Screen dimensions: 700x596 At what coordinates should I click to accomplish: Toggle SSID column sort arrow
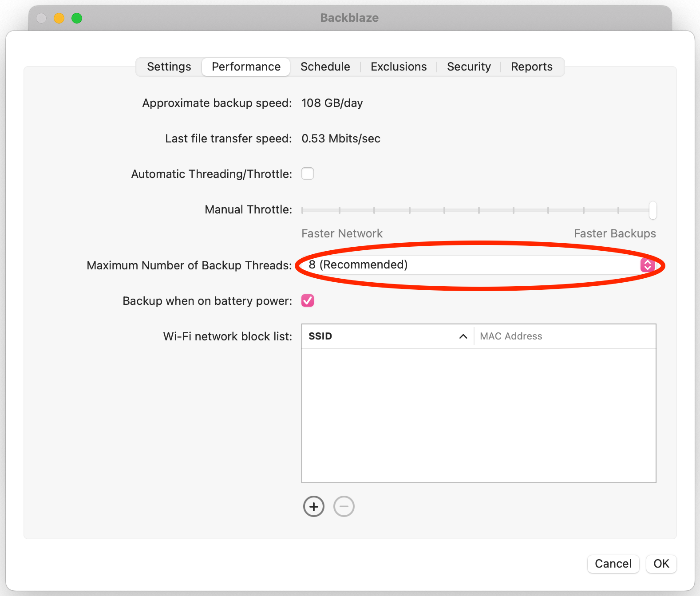[463, 336]
